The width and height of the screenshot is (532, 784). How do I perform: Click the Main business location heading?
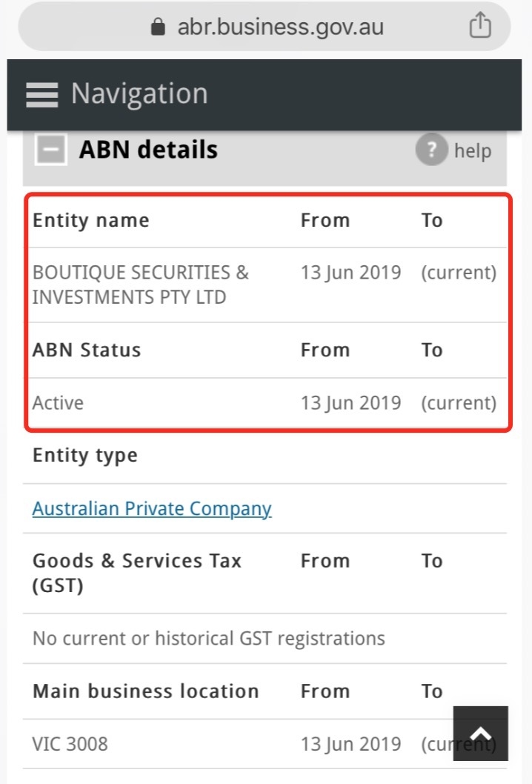(x=145, y=691)
